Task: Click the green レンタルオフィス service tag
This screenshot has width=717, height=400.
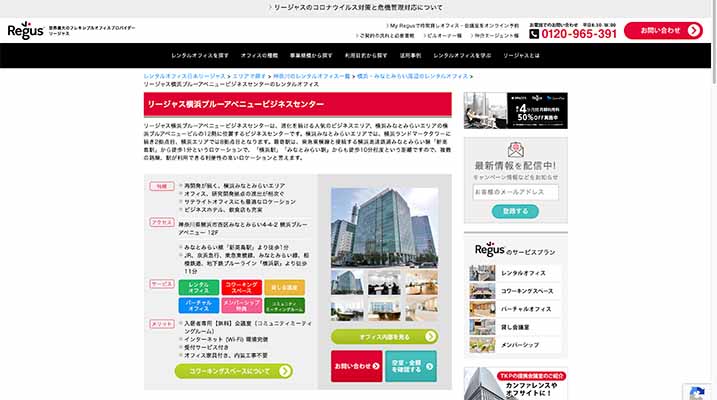Action: (x=198, y=288)
